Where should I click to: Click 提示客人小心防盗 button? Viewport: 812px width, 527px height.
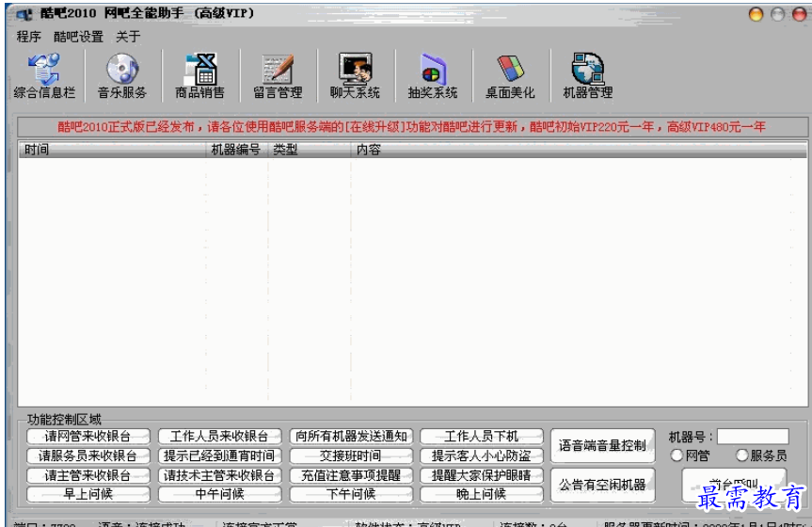click(482, 455)
